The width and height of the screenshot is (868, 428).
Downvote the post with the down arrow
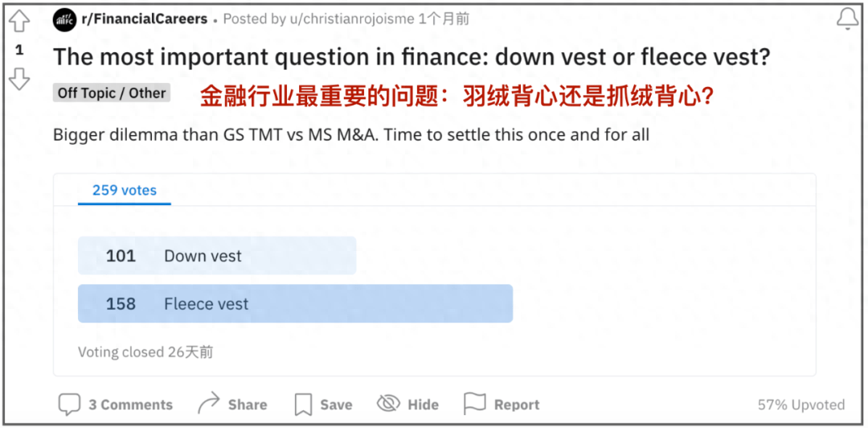[18, 78]
